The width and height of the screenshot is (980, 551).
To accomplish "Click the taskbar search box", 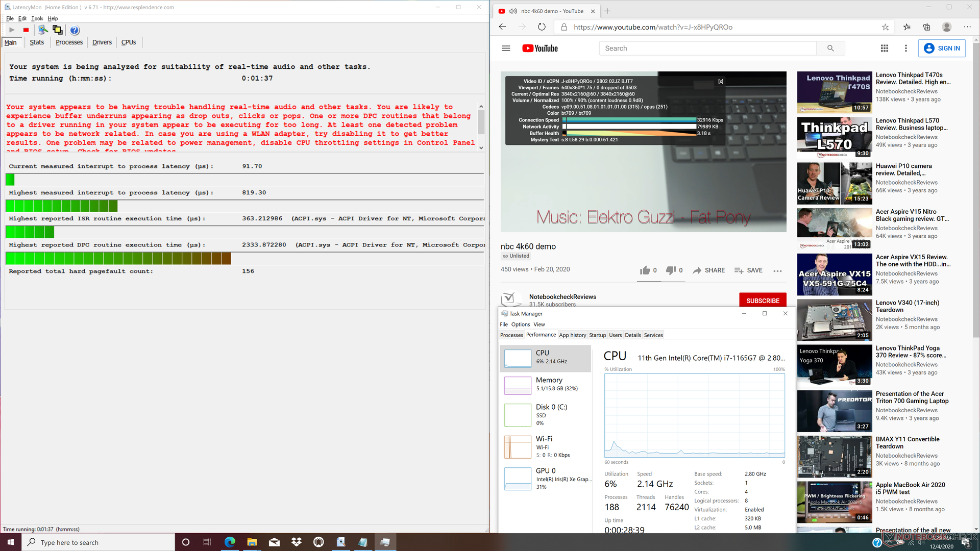I will pyautogui.click(x=98, y=542).
